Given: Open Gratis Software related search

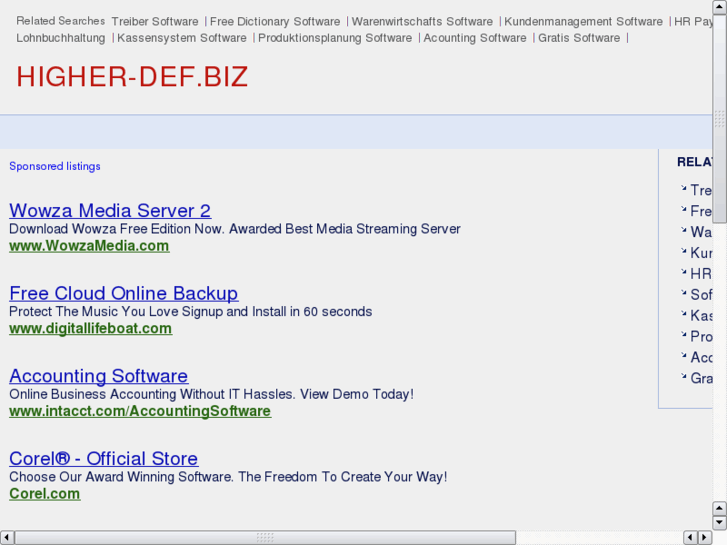Looking at the screenshot, I should tap(579, 38).
